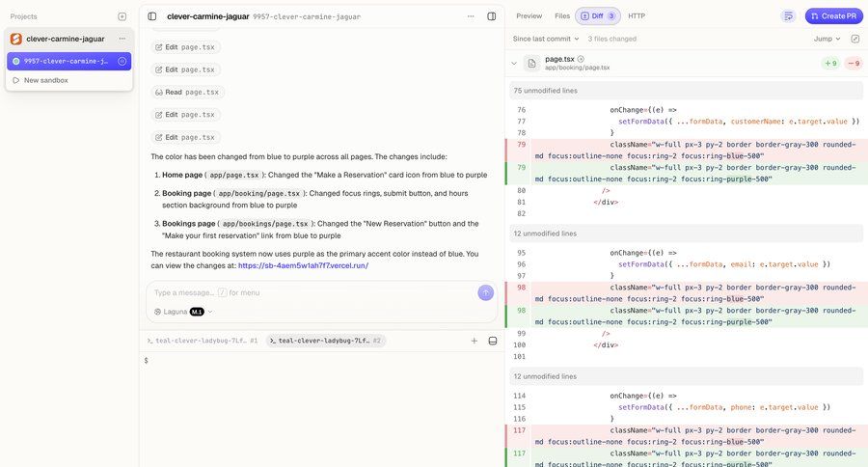Screen dimensions: 868x467
Task: Click the Projects sidebar heading
Action: (24, 16)
